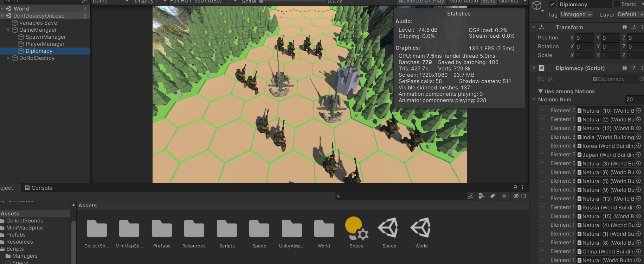Toggle Mute Audio in Game view
Image resolution: width=644 pixels, height=264 pixels.
[x=463, y=2]
